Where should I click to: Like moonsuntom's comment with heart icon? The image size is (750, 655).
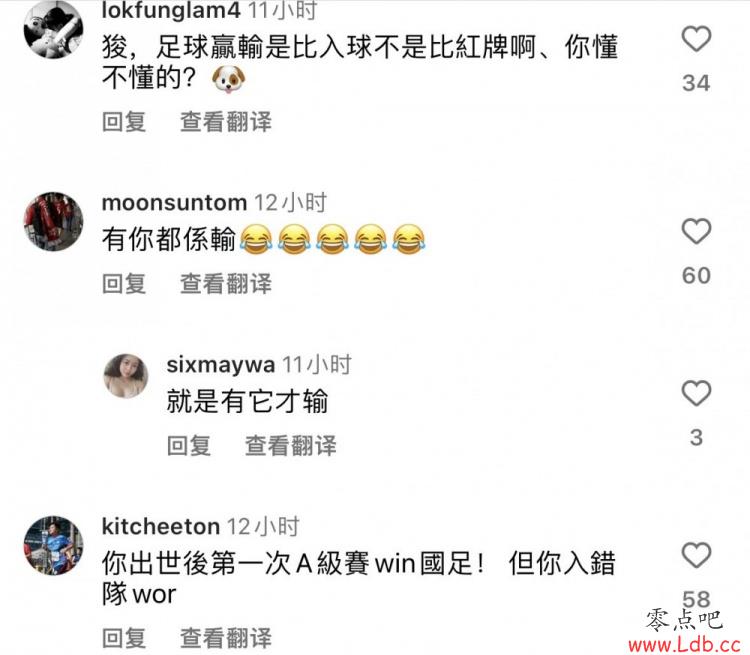696,231
